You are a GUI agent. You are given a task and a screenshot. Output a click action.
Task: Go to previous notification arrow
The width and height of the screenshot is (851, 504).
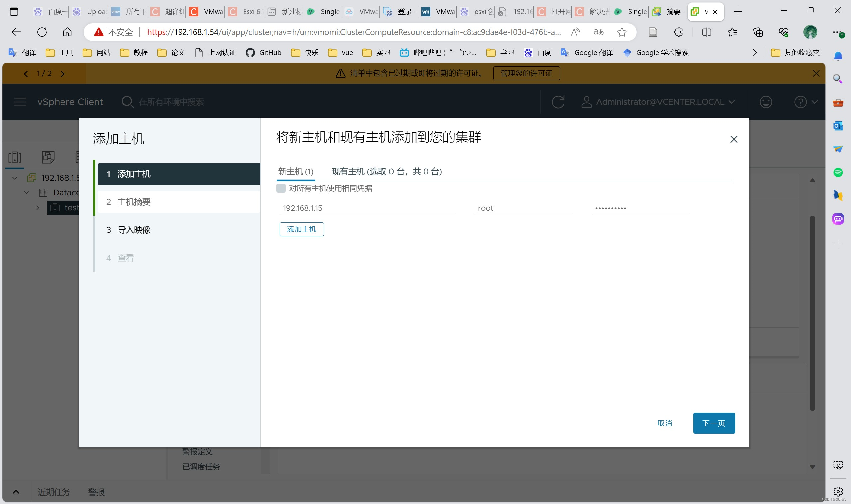[26, 74]
